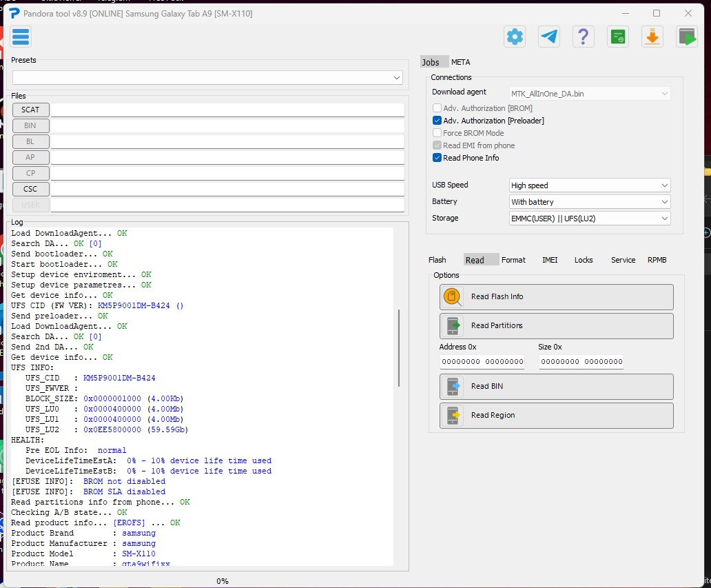This screenshot has width=711, height=588.
Task: Open the hamburger menu icon
Action: point(21,37)
